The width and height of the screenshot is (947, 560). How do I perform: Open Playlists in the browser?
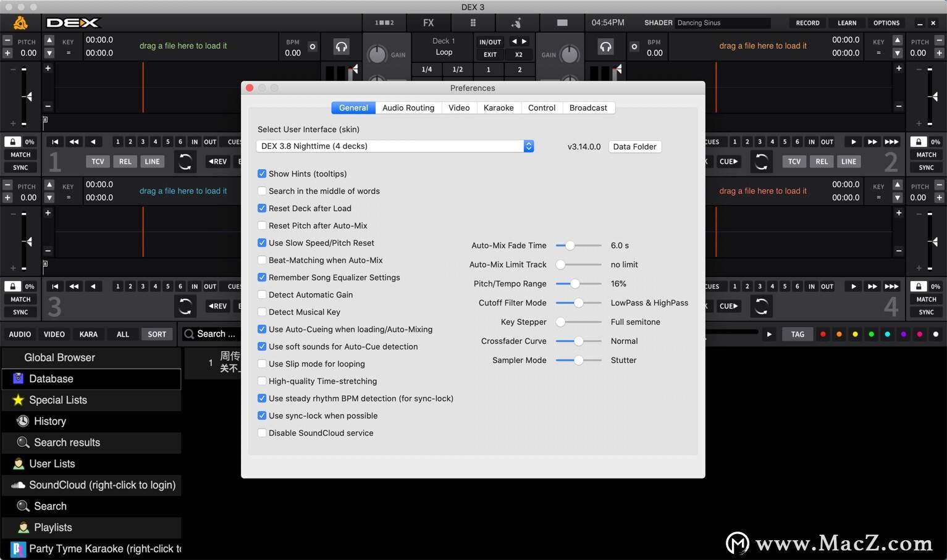[91, 528]
